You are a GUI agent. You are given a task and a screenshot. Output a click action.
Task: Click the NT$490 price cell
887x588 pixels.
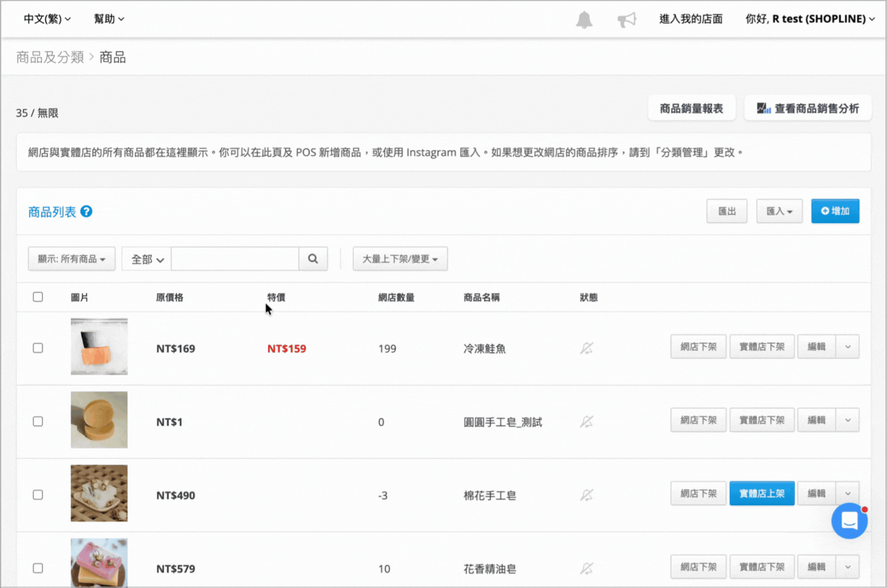[x=176, y=495]
